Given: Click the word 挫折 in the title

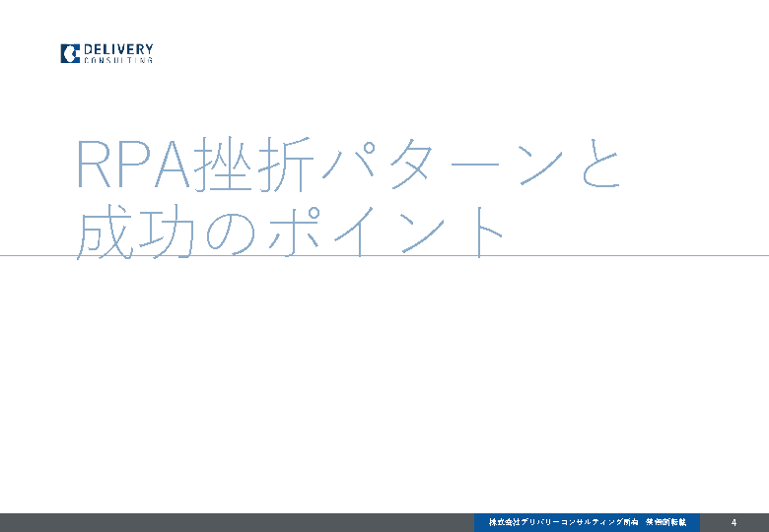Looking at the screenshot, I should tap(256, 165).
